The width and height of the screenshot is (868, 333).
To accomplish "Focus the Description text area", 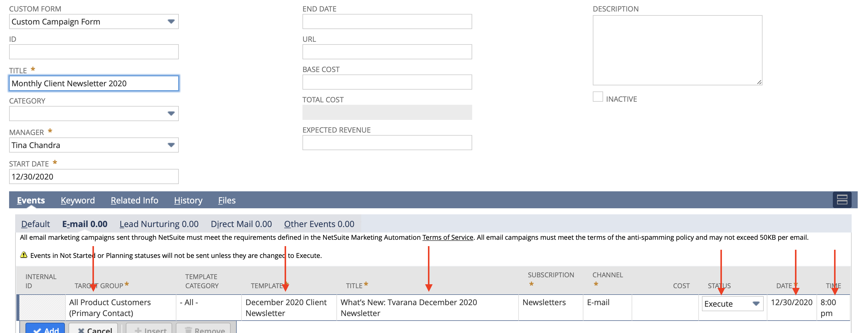I will [677, 50].
